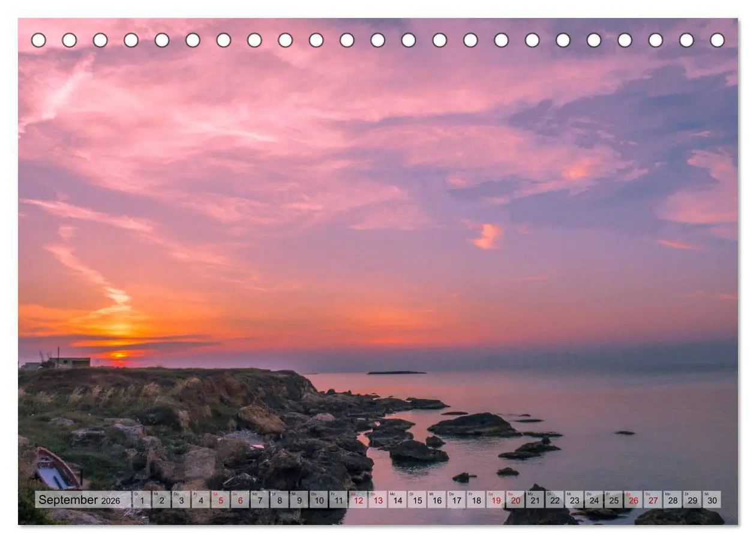Select Monday day 21 cell
The width and height of the screenshot is (756, 543).
(535, 500)
